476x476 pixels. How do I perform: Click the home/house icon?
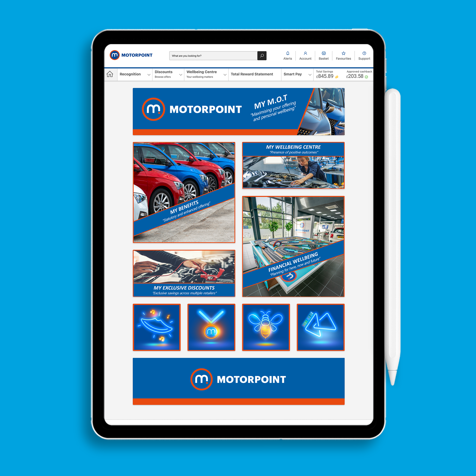[109, 73]
